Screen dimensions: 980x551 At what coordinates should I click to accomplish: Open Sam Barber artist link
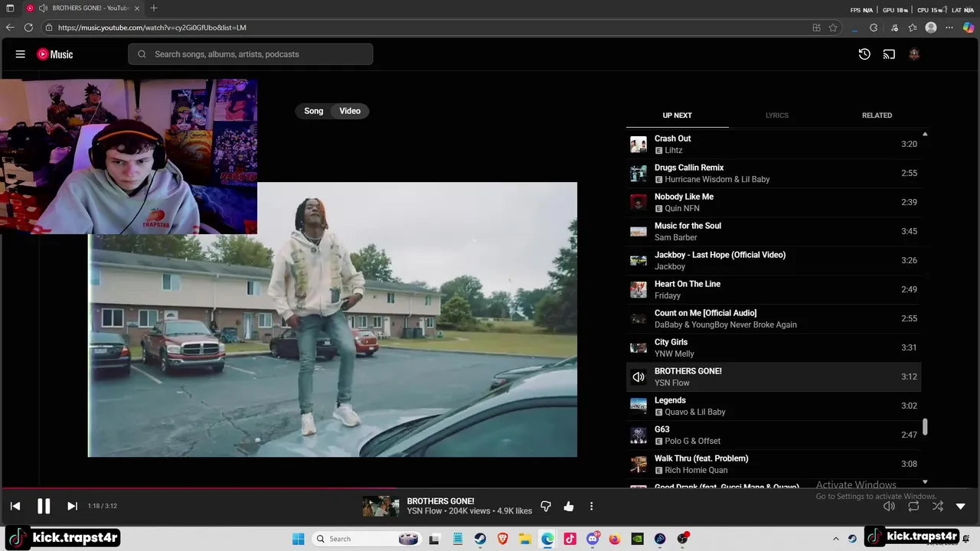click(676, 237)
